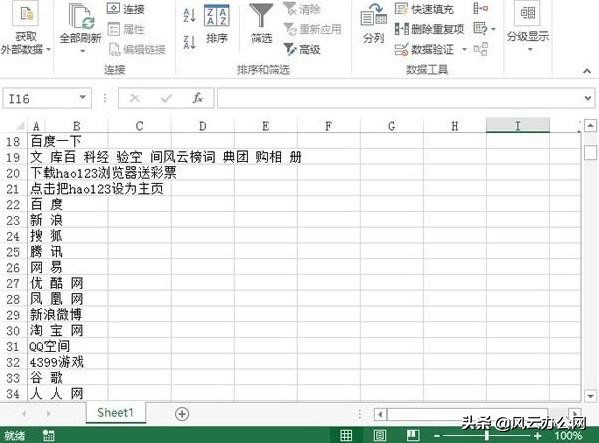This screenshot has width=599, height=443.
Task: Click the Relationships icon
Action: pos(481,49)
